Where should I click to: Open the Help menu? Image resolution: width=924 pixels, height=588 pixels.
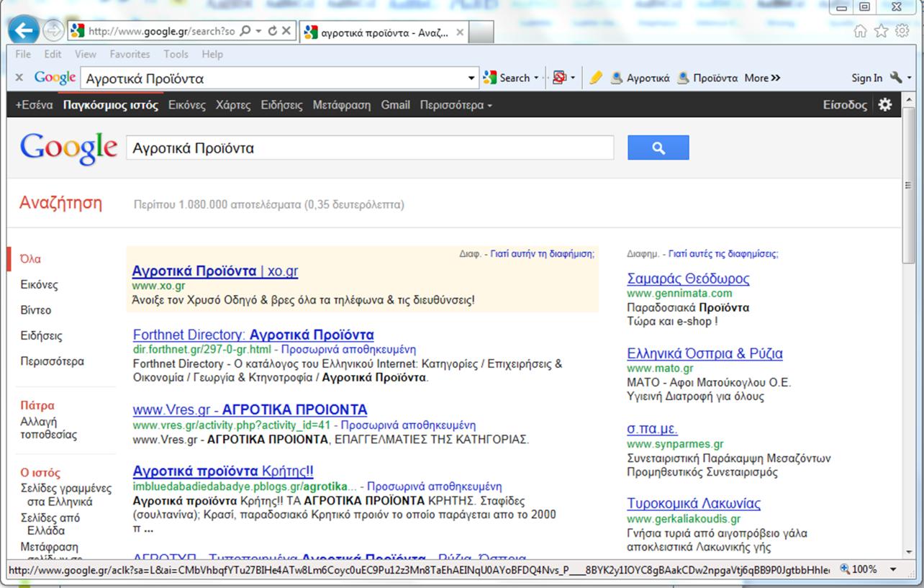[x=212, y=54]
